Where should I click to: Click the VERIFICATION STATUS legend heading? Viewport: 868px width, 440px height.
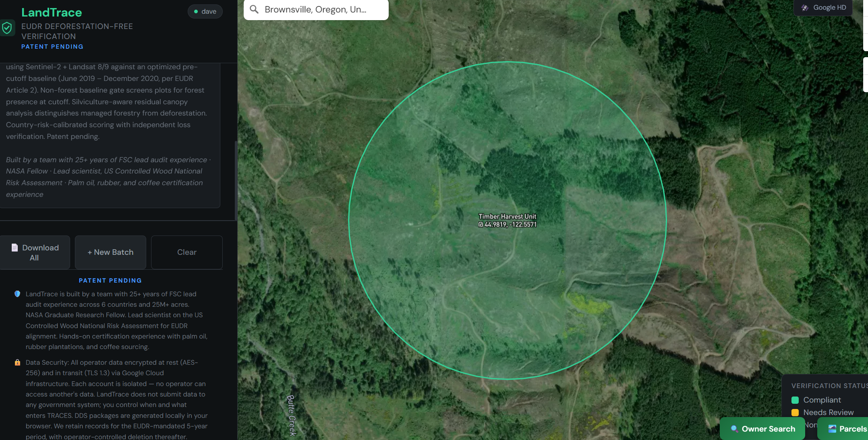tap(829, 386)
